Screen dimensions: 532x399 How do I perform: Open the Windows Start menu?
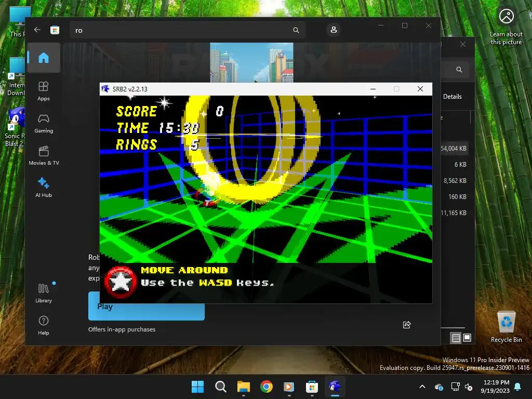[197, 387]
